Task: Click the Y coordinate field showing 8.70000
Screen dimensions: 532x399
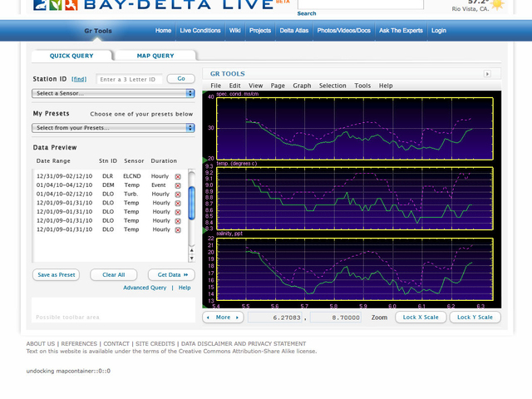Action: coord(336,318)
